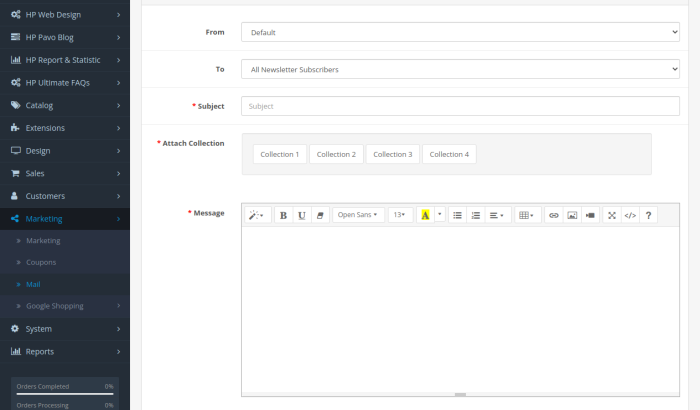Open the Extensions sidebar menu

click(x=65, y=128)
